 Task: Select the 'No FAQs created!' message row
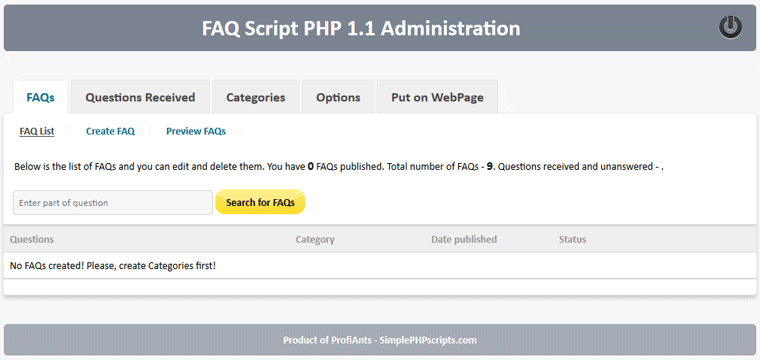click(x=380, y=266)
